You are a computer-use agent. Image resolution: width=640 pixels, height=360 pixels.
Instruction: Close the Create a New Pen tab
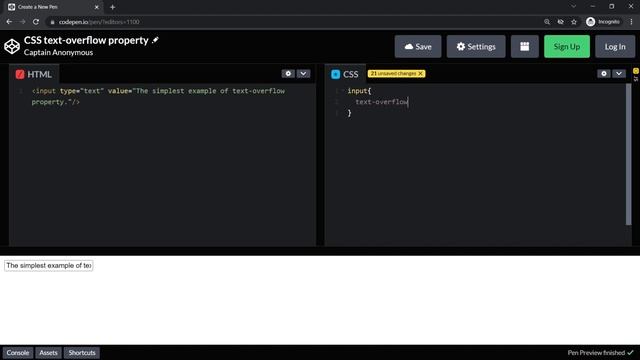coord(97,7)
